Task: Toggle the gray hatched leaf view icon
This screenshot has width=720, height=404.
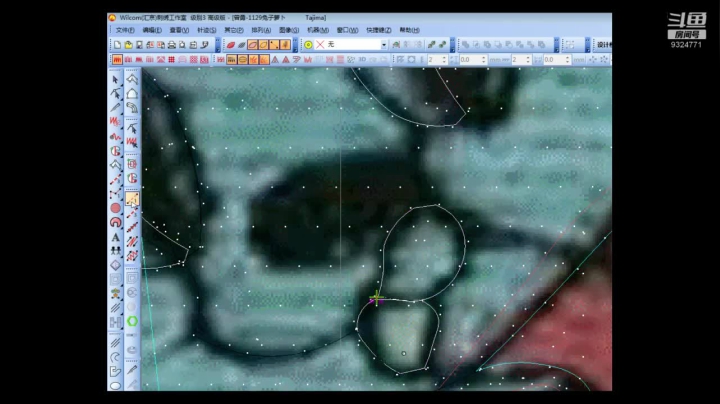Action: point(242,45)
